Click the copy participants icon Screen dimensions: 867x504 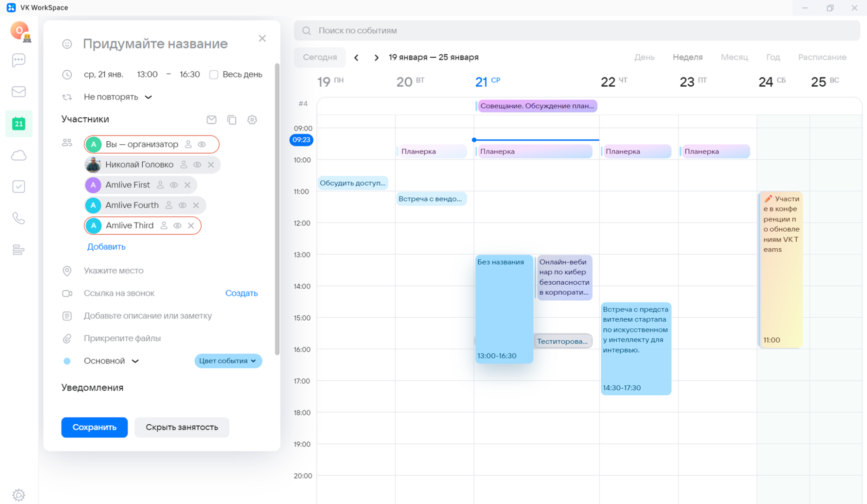[x=232, y=120]
